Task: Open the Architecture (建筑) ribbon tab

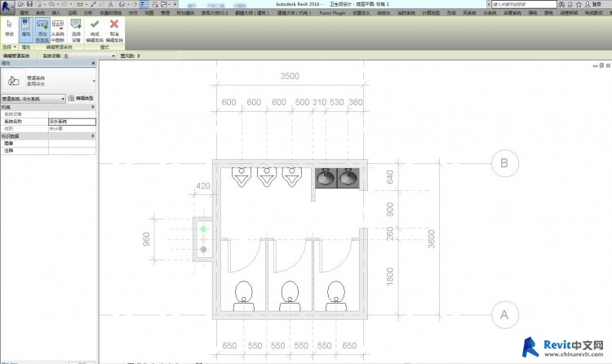Action: coord(24,13)
